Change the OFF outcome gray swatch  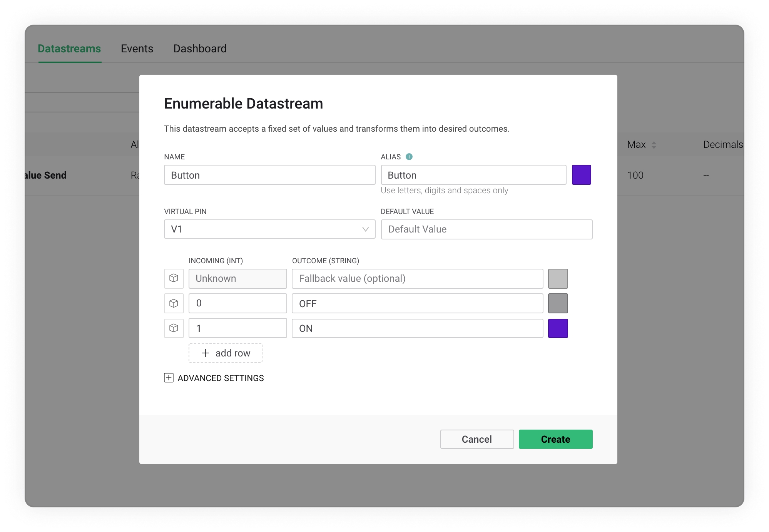(x=558, y=303)
